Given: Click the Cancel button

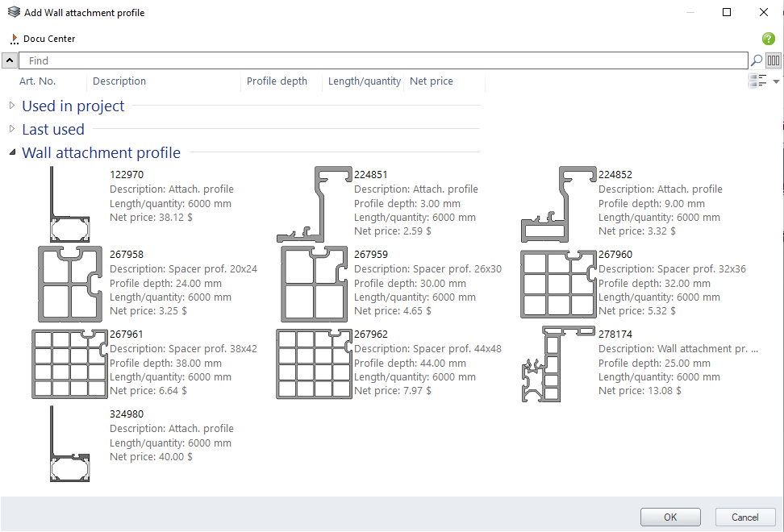Looking at the screenshot, I should coord(744,517).
